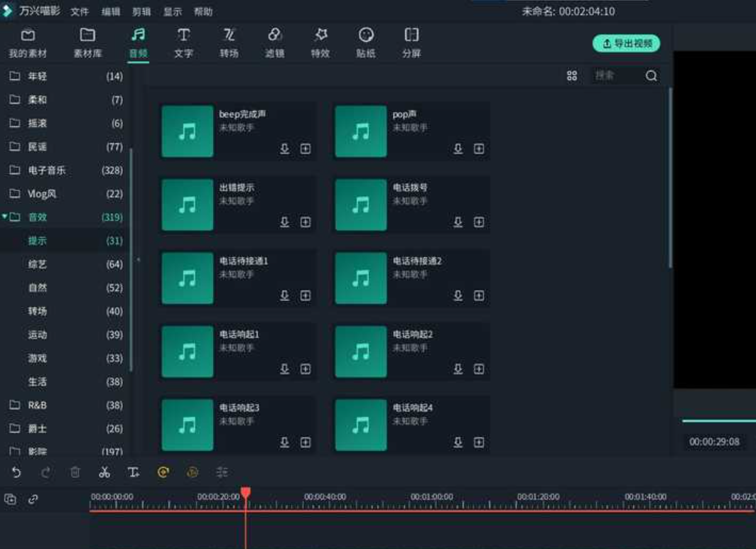The image size is (756, 549).
Task: Add 电话待接通1 to the project
Action: pos(306,295)
